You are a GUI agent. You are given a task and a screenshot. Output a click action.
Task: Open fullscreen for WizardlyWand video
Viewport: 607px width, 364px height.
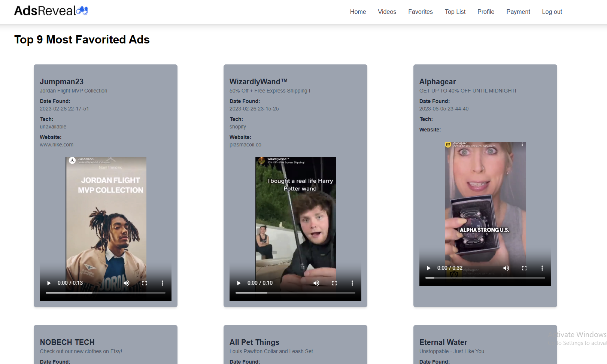pos(334,283)
